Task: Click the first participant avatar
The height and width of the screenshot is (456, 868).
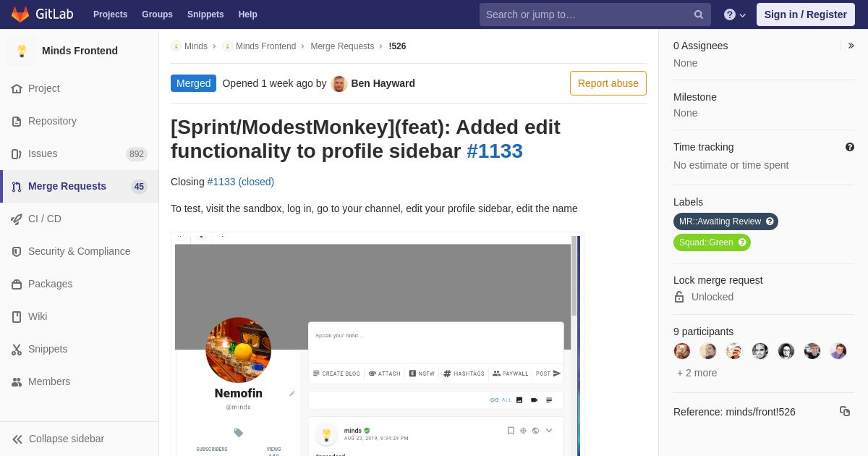Action: click(682, 351)
